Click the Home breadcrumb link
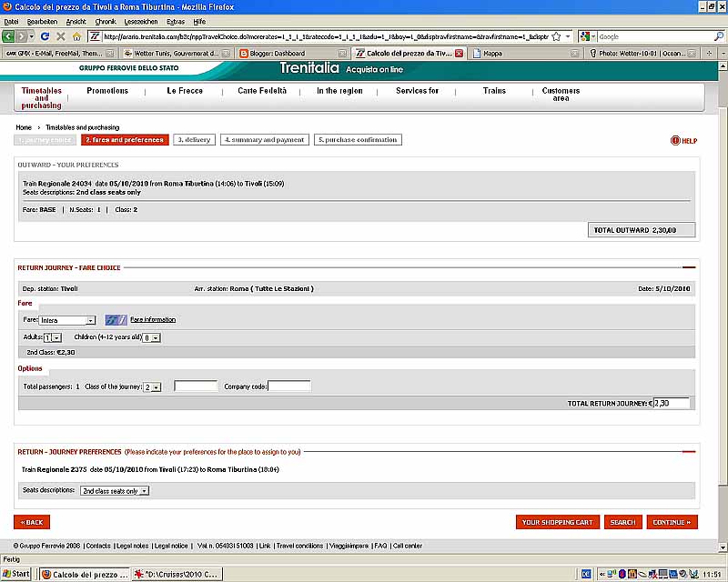The image size is (728, 582). tap(24, 127)
